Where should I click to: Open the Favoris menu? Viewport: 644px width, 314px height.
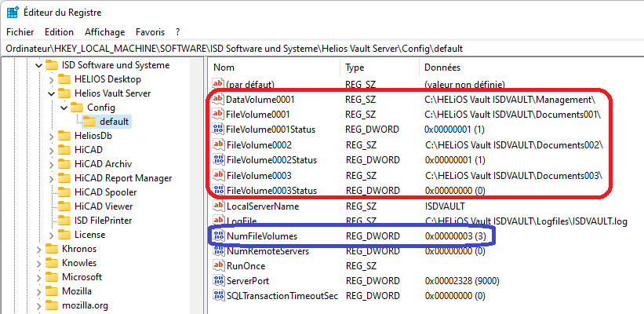pos(150,32)
